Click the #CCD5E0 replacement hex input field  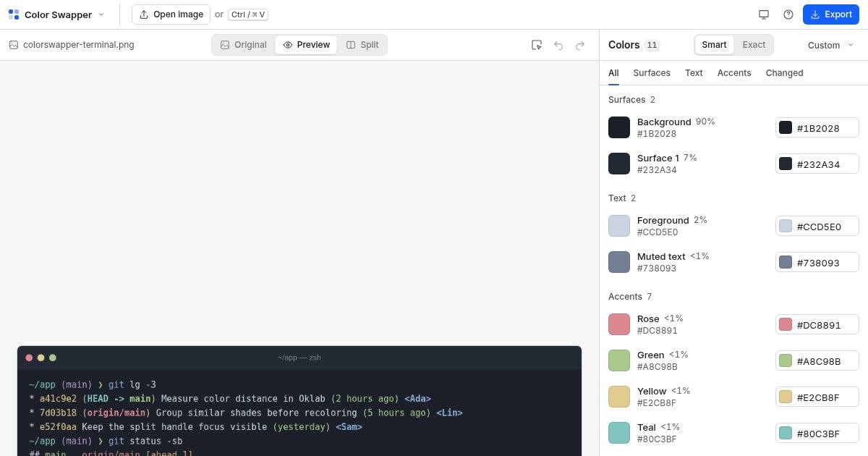pyautogui.click(x=817, y=226)
